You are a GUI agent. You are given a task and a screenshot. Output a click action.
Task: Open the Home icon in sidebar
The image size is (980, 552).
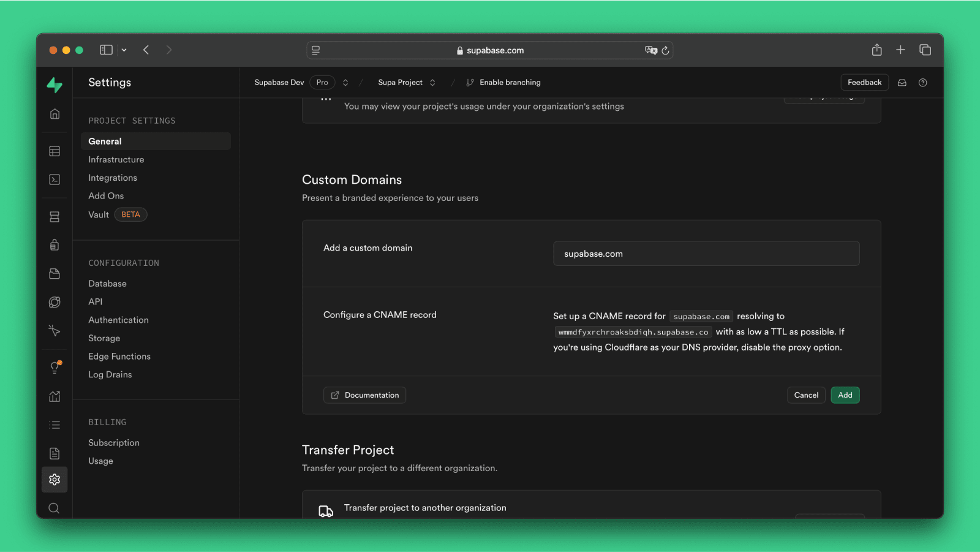point(55,114)
